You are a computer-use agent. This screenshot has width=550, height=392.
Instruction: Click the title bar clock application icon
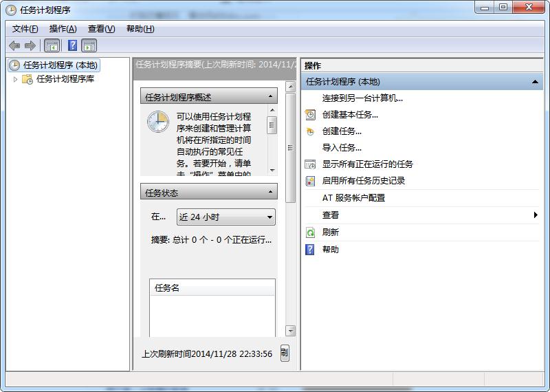(11, 10)
